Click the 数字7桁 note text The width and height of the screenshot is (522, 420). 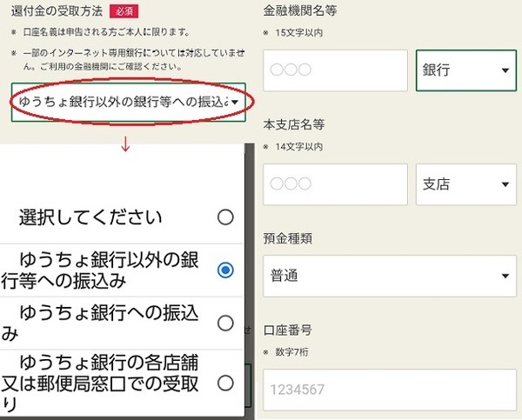click(291, 352)
